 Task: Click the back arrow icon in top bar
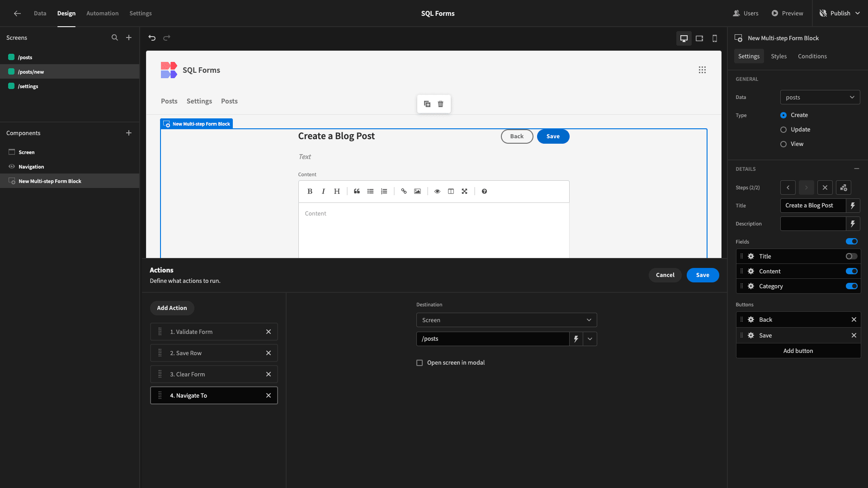[x=17, y=14]
